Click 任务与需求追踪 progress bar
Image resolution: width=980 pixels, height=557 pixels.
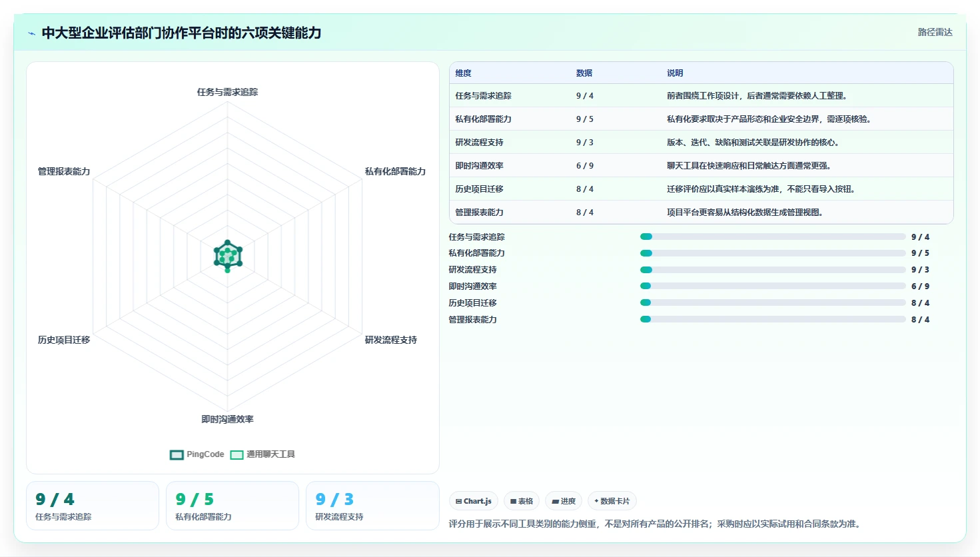point(773,237)
